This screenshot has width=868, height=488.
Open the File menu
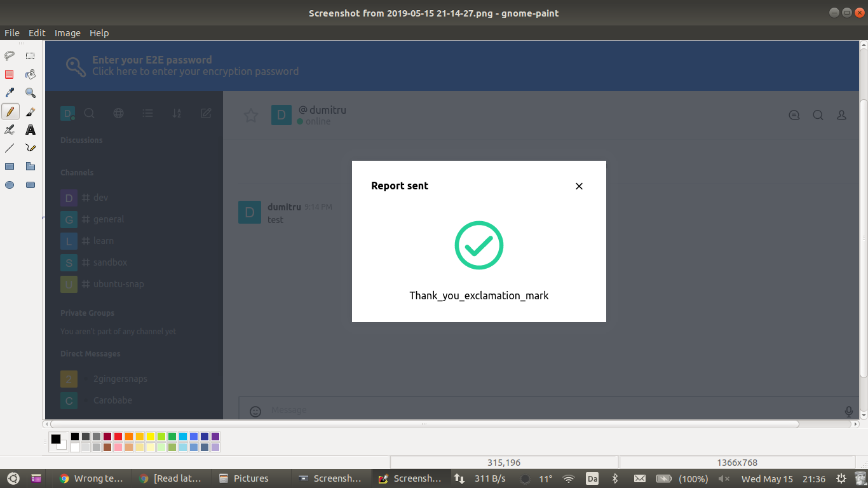click(x=12, y=33)
